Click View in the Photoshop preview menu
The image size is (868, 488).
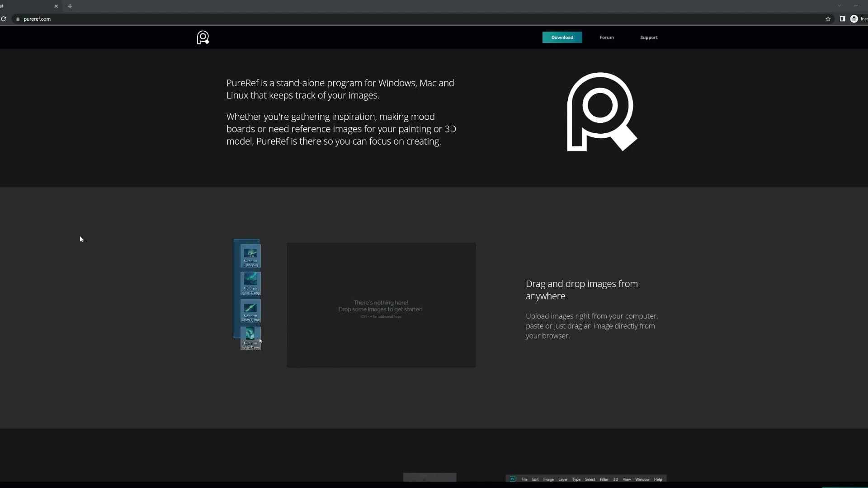[627, 479]
